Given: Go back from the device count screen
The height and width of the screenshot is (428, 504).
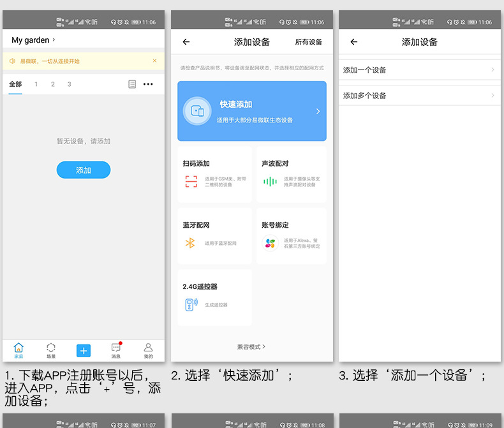Looking at the screenshot, I should point(354,41).
